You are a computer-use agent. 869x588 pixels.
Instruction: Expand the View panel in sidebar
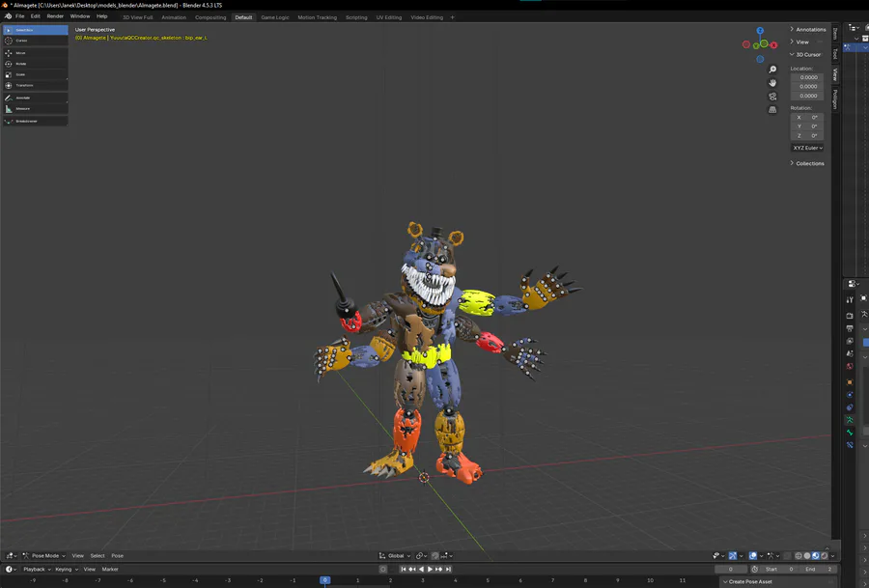(x=799, y=42)
